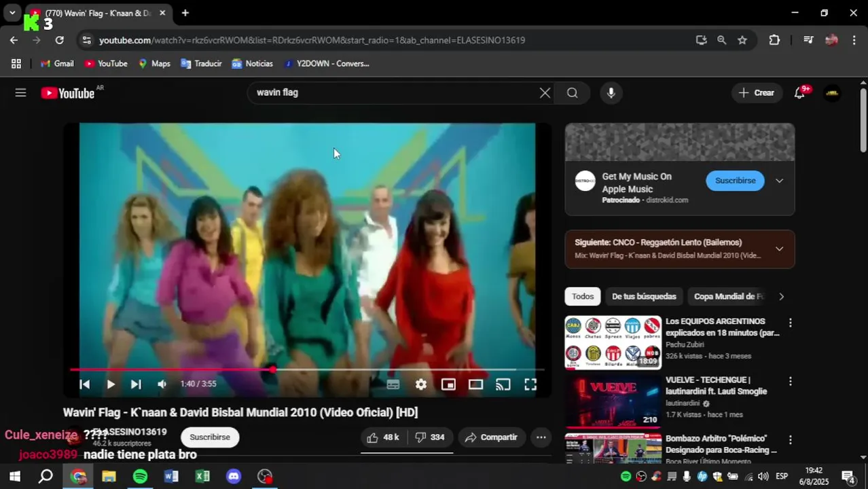Subscribe to ELASESINO13619 channel
Screen dimensions: 868x489
(210, 437)
